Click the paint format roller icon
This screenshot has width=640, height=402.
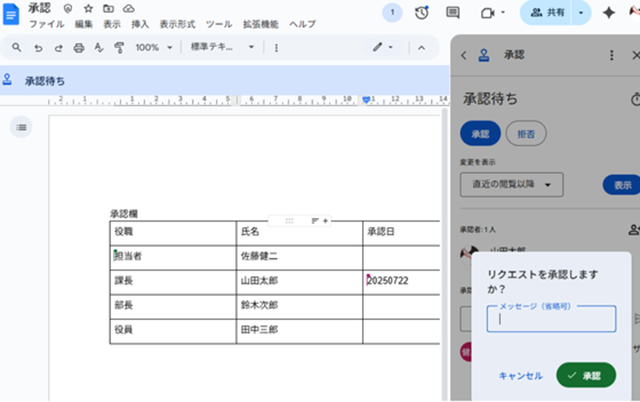(119, 47)
